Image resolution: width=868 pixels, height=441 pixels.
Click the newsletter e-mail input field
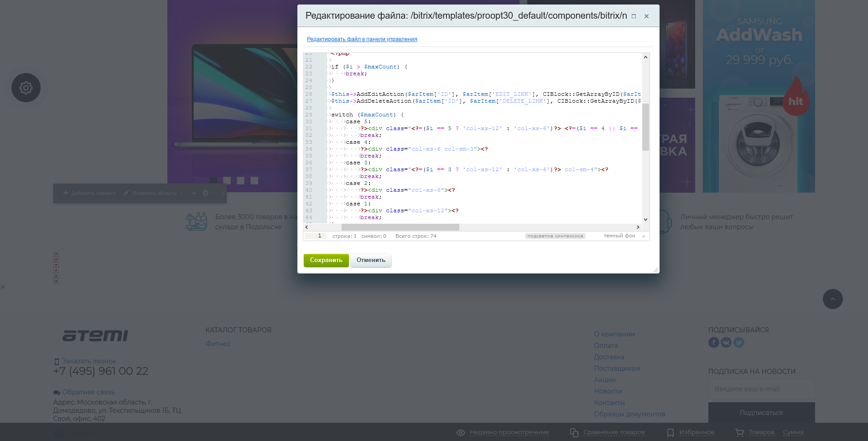coord(761,389)
